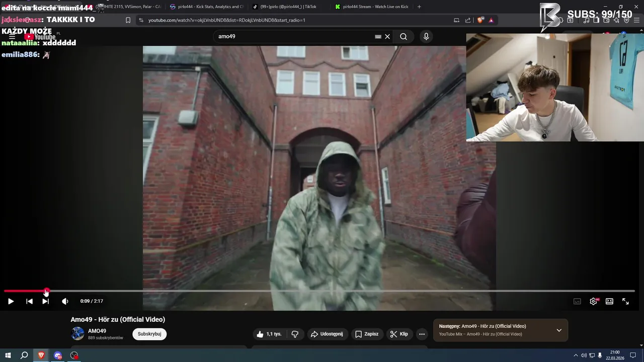Click the 889 subskrybentów text
The width and height of the screenshot is (644, 362).
tap(106, 338)
